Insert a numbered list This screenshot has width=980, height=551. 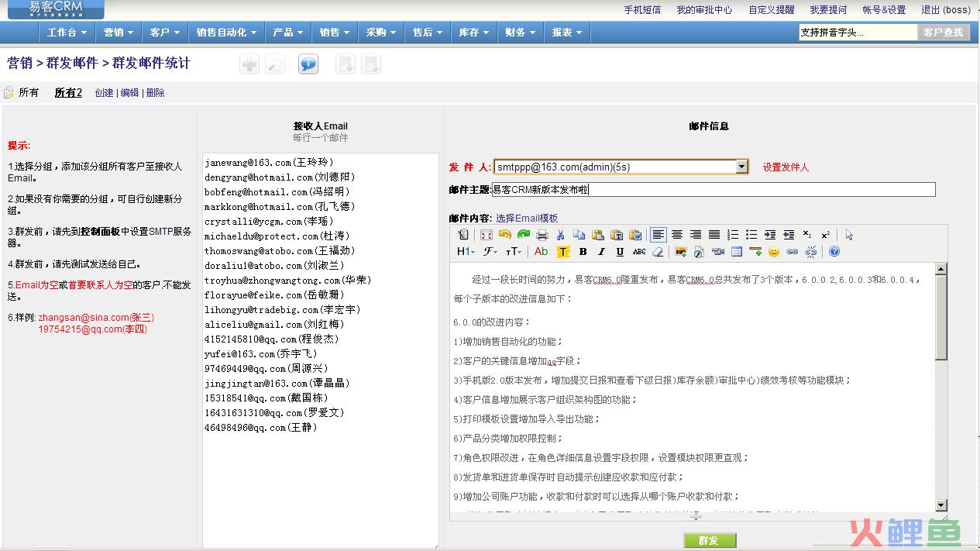[733, 234]
